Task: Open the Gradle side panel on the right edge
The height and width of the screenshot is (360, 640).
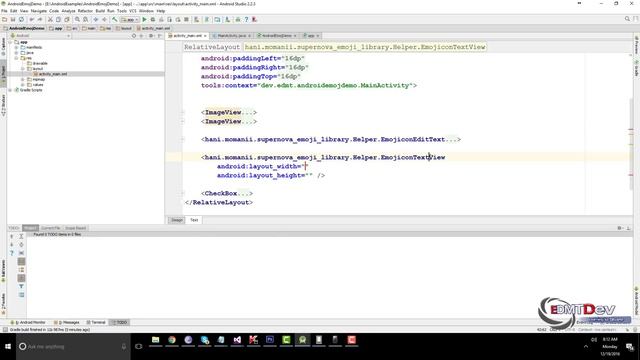Action: click(636, 68)
